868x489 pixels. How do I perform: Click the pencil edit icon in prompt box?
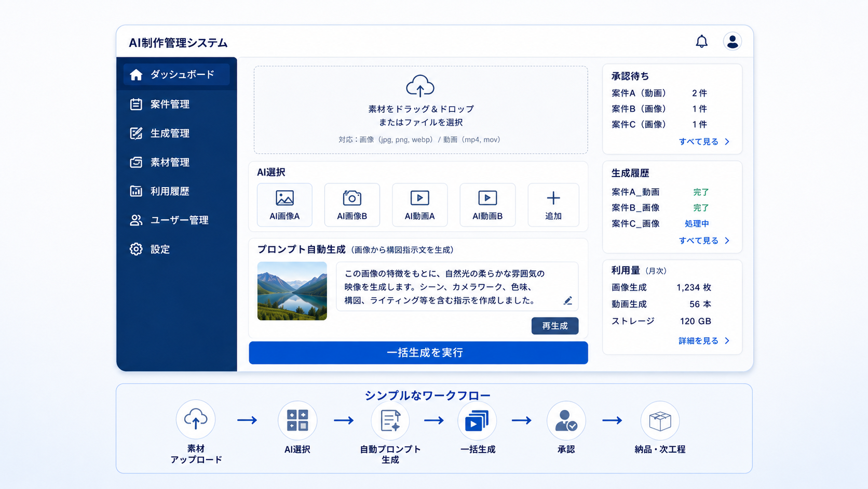pyautogui.click(x=568, y=301)
